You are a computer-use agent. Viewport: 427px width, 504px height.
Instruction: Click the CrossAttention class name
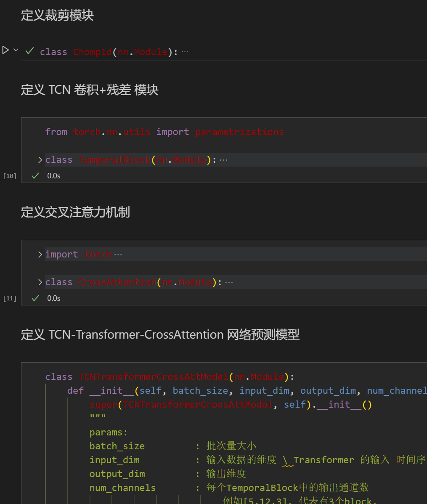pyautogui.click(x=117, y=282)
